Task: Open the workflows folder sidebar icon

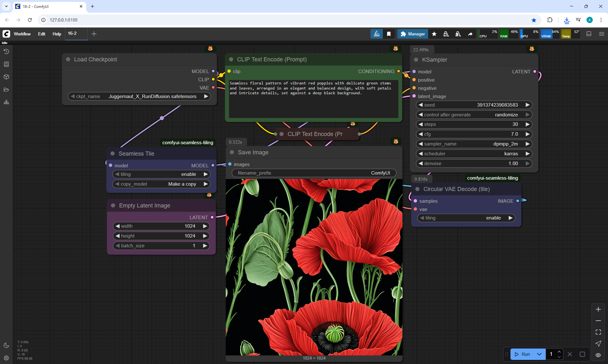Action: coord(6,89)
